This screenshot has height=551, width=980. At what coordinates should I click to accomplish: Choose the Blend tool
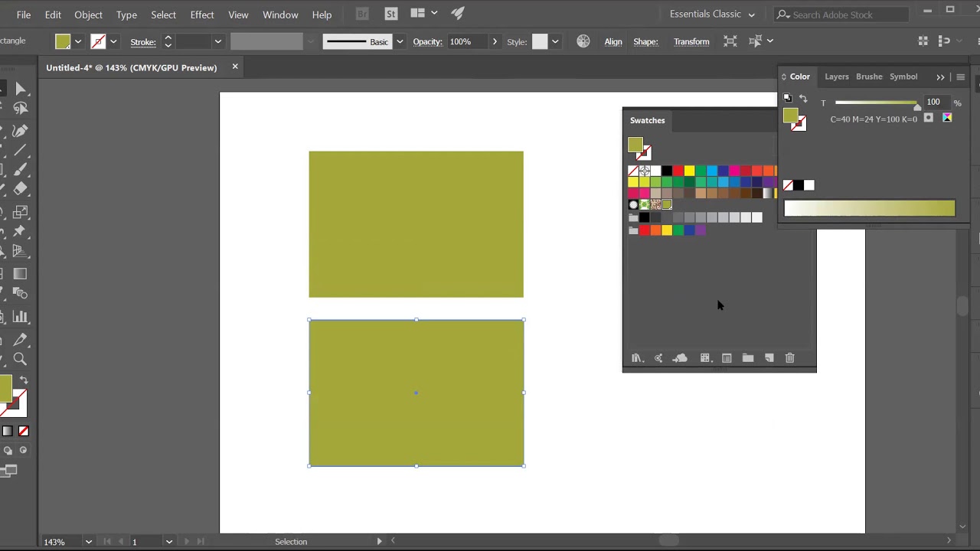point(21,294)
